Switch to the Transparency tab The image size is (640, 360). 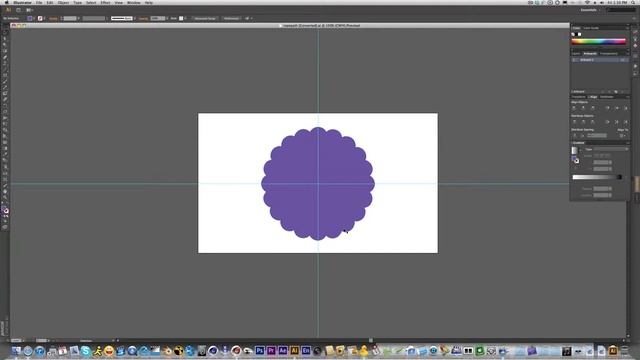coord(609,53)
